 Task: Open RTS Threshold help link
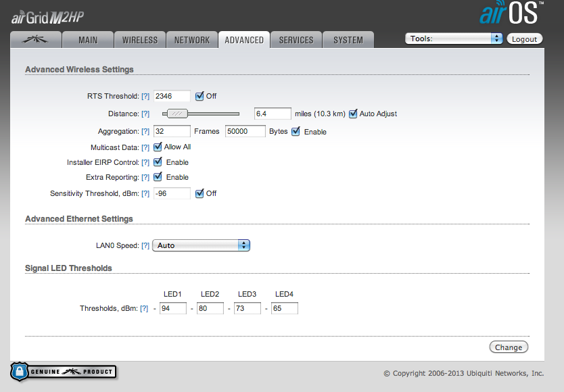point(145,97)
